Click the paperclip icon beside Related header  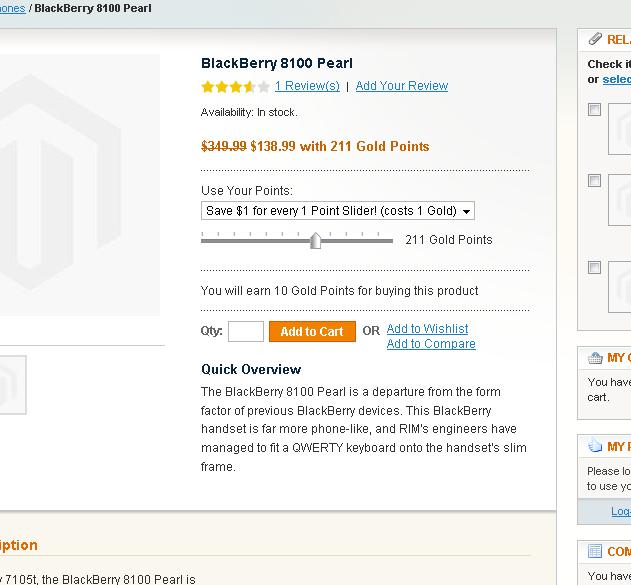[x=595, y=39]
